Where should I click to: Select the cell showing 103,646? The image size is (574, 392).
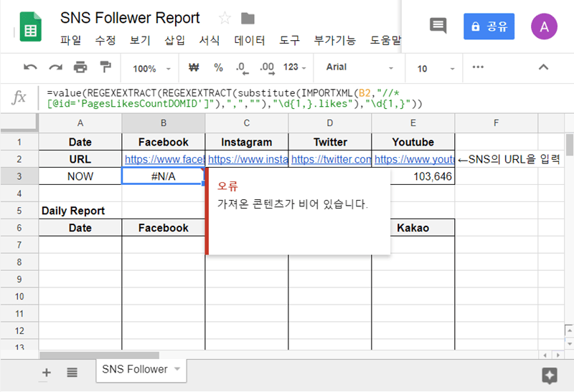click(423, 176)
